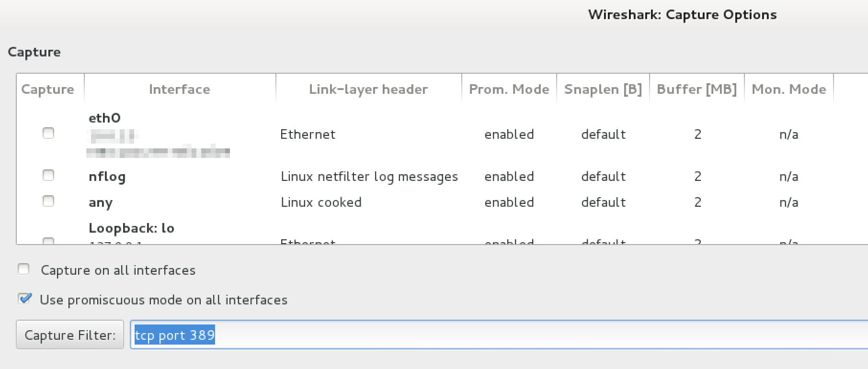Viewport: 868px width, 369px height.
Task: Enable "Capture on all interfaces"
Action: click(23, 269)
